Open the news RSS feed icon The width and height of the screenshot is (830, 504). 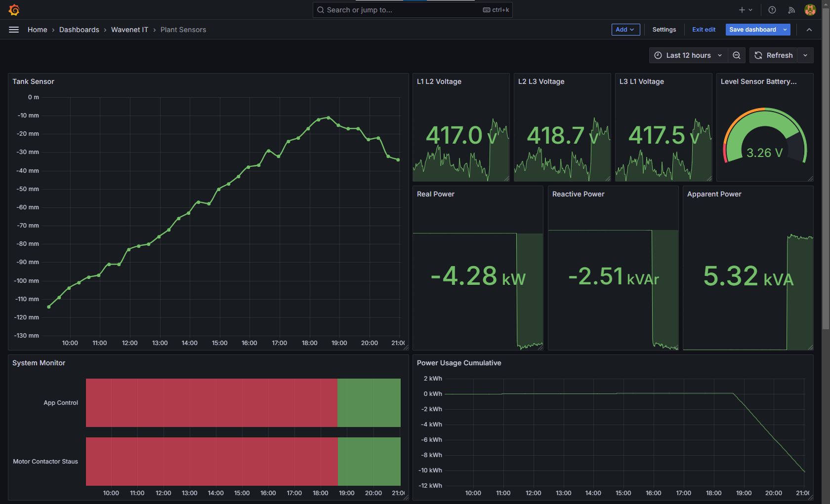[791, 10]
